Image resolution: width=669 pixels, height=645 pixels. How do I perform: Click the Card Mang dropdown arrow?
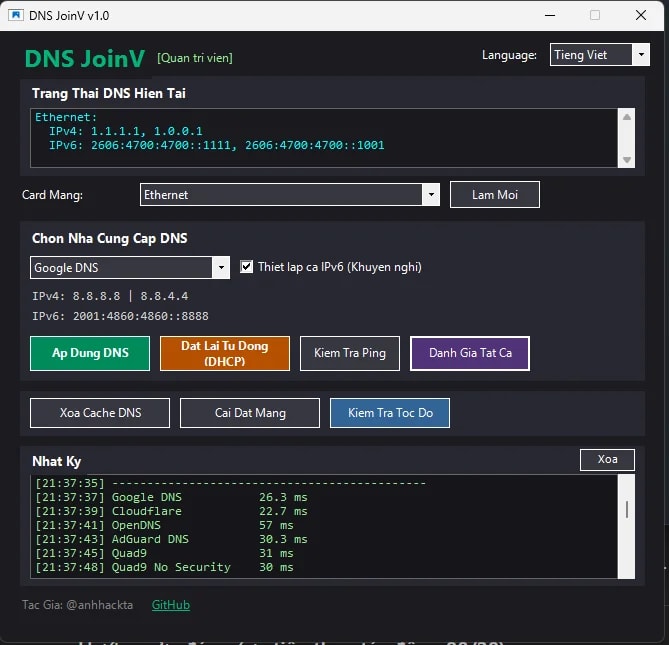point(431,195)
